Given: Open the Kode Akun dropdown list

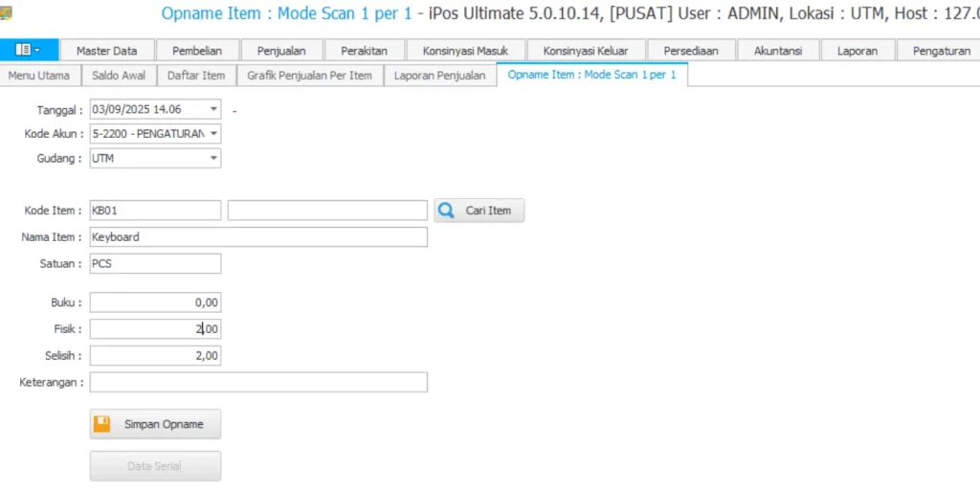Looking at the screenshot, I should click(x=213, y=134).
